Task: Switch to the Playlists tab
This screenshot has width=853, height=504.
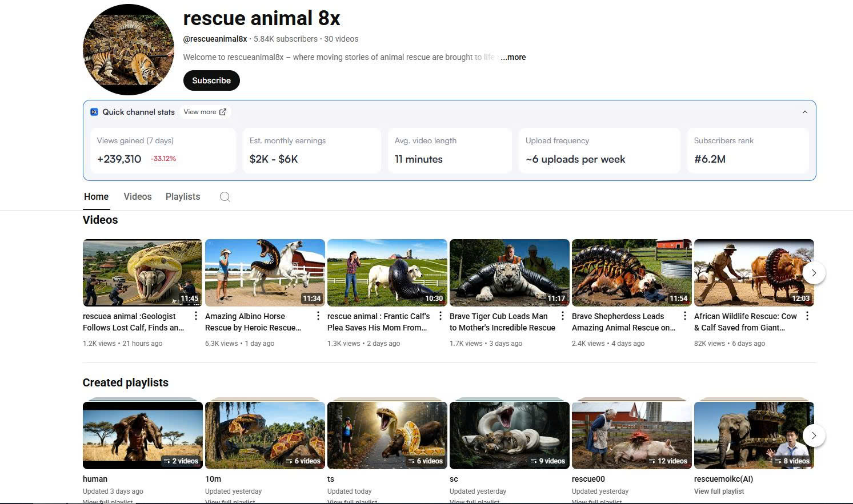Action: (x=183, y=197)
